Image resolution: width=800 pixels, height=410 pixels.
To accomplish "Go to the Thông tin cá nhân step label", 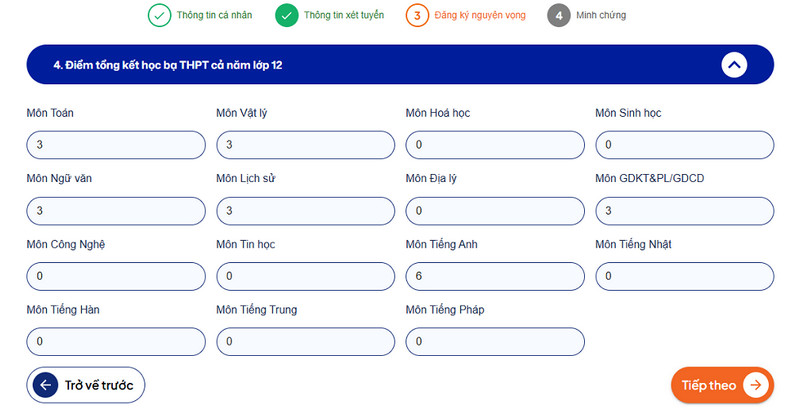I will click(x=214, y=15).
